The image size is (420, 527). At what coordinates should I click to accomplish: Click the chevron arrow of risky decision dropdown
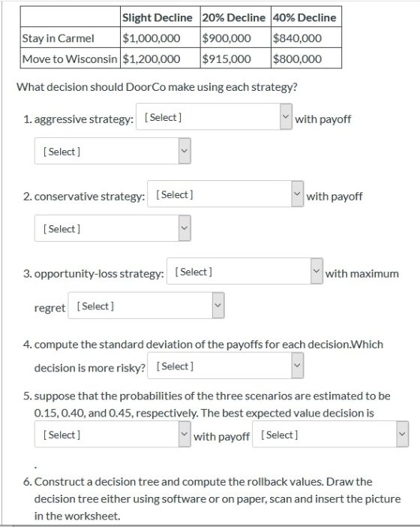click(x=297, y=366)
